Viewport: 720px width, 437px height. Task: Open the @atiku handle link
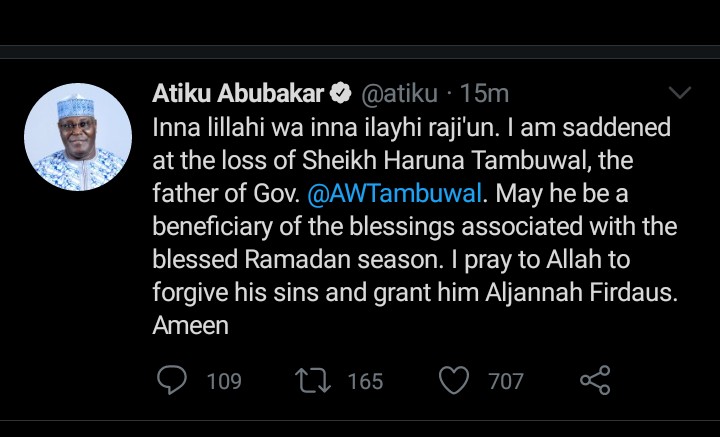(x=395, y=95)
